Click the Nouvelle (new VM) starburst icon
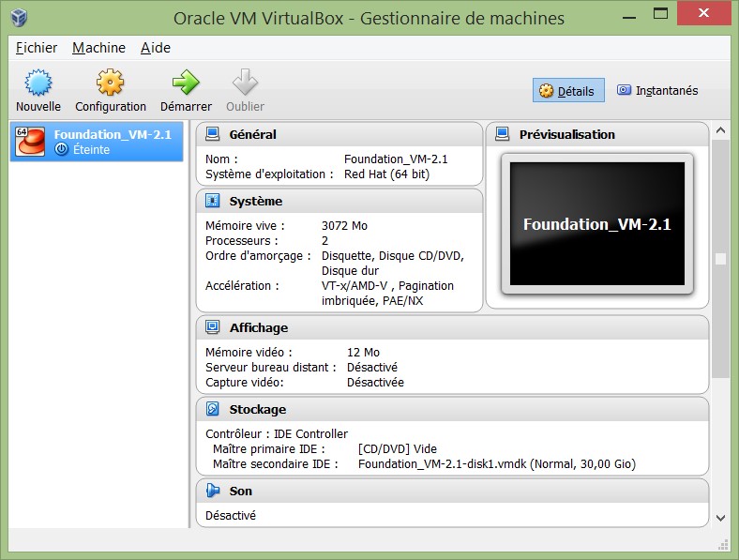 pos(38,83)
